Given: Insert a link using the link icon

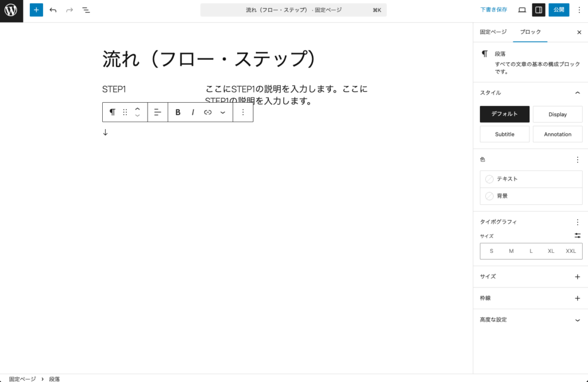Looking at the screenshot, I should click(208, 112).
